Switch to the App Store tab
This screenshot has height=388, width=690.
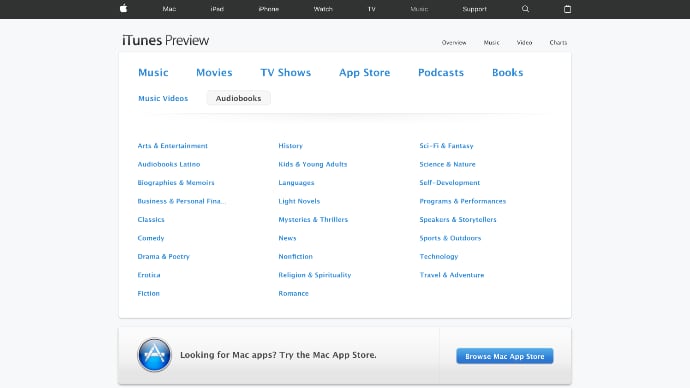364,73
